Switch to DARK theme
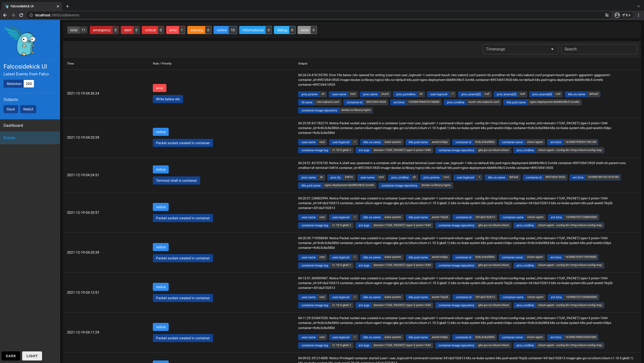The image size is (644, 363). (x=11, y=356)
